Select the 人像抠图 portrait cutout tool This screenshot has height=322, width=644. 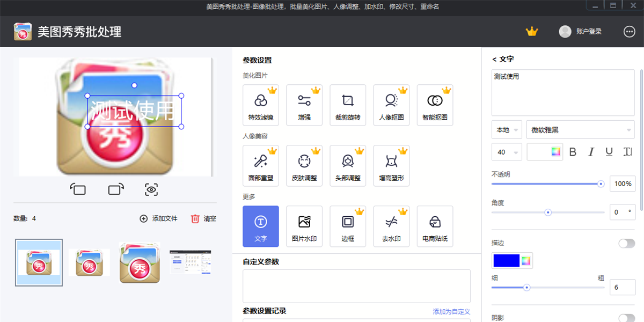(x=391, y=105)
